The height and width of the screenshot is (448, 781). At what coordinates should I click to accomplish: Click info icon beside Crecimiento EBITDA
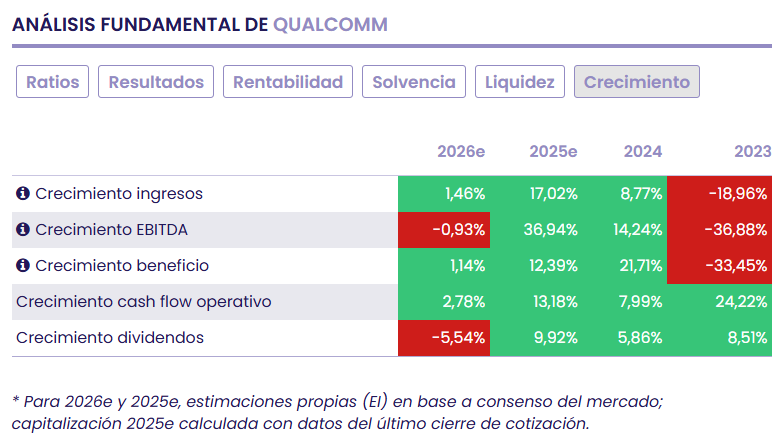(x=23, y=230)
